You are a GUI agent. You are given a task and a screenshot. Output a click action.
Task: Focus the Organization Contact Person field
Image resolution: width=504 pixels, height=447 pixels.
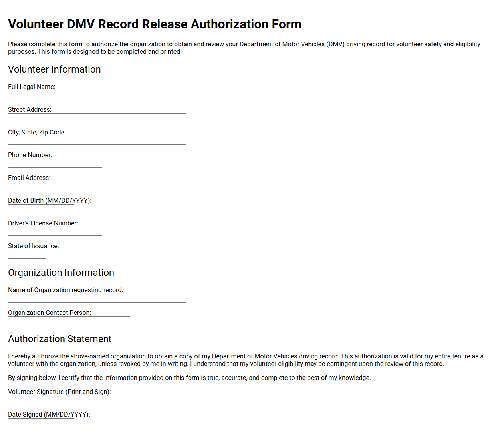(x=69, y=321)
